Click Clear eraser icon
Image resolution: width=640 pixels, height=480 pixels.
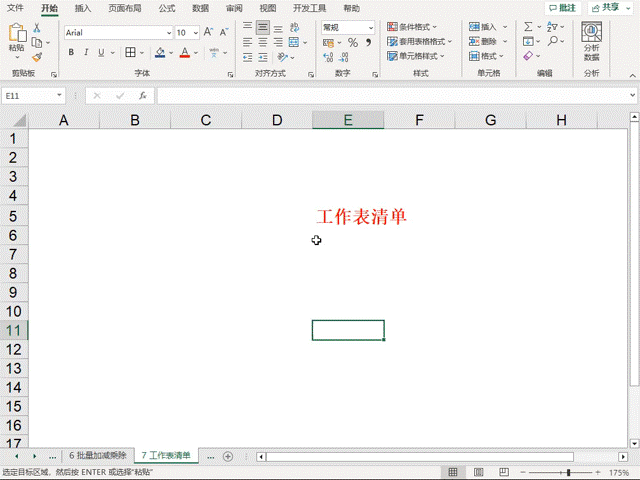click(528, 56)
